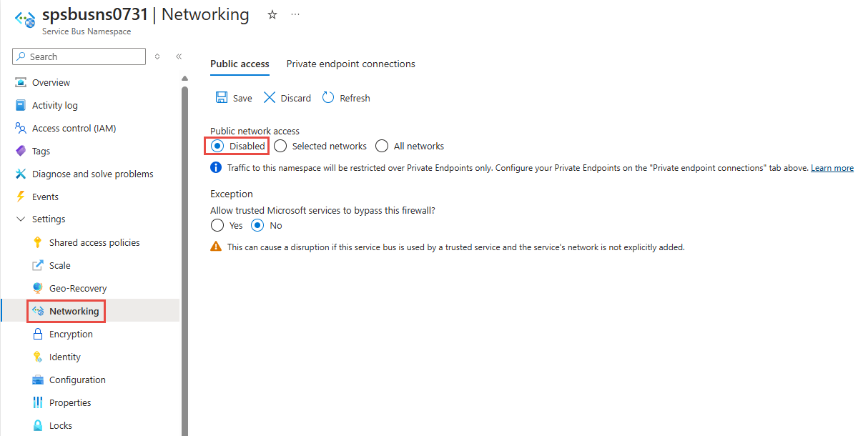Open the Learn more link
The width and height of the screenshot is (868, 436).
[x=832, y=167]
